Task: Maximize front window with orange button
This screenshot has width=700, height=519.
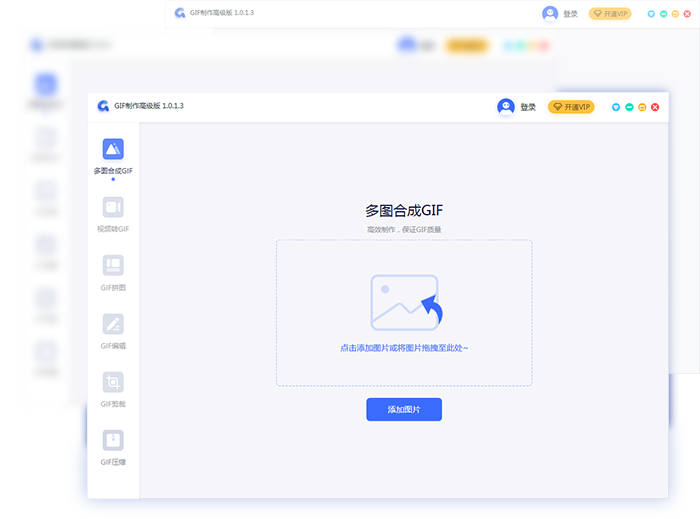Action: (642, 107)
